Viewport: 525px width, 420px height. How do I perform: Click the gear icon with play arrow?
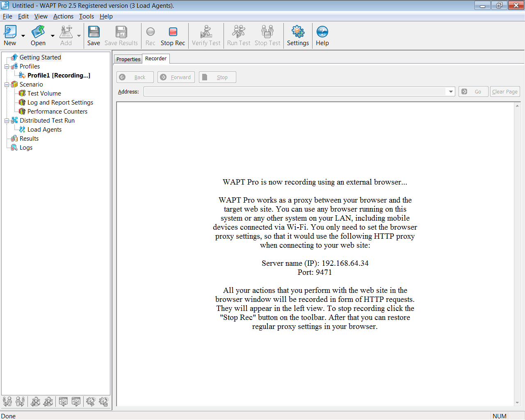point(91,402)
